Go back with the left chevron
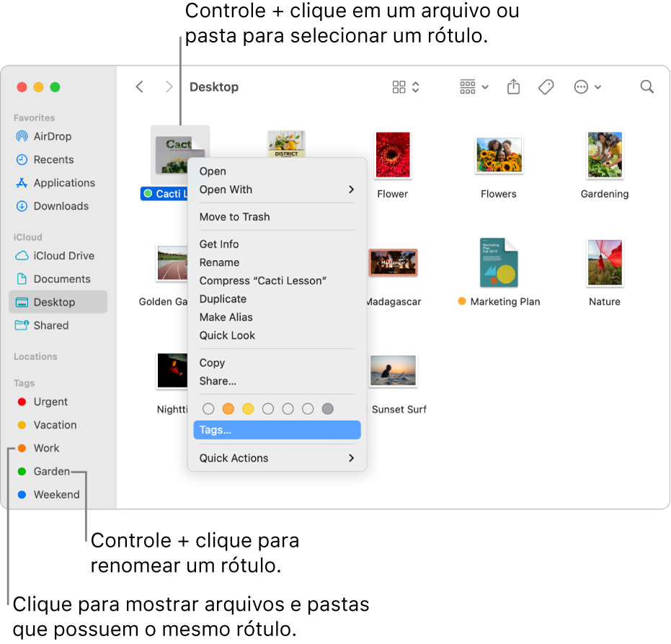The height and width of the screenshot is (644, 671). [140, 87]
